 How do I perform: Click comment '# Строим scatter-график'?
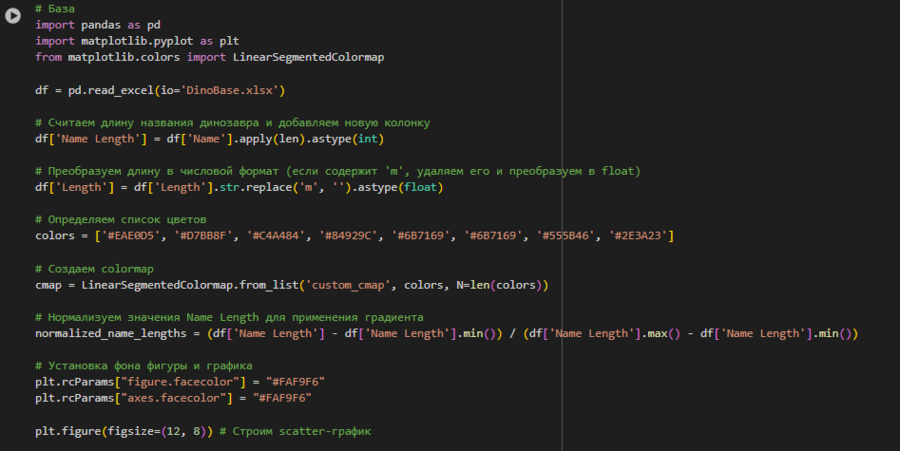pos(296,431)
